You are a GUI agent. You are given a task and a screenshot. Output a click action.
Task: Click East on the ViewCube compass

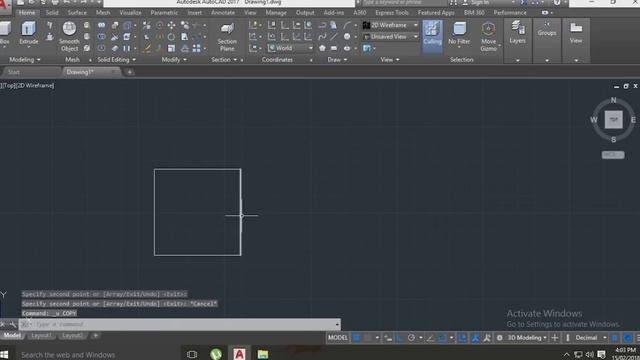633,120
